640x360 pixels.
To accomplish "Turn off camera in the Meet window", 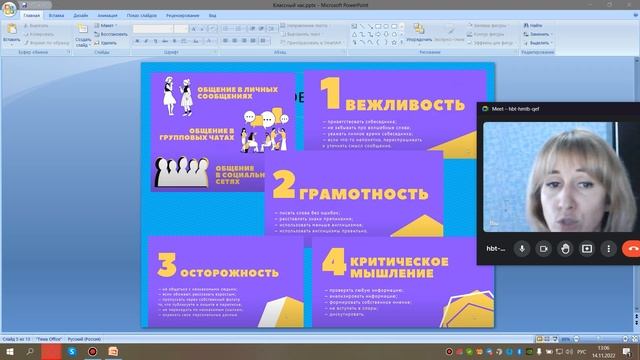I will pyautogui.click(x=543, y=249).
